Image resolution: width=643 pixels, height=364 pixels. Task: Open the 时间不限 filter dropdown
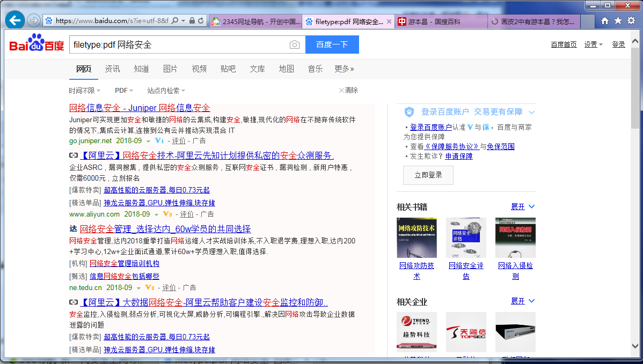84,91
